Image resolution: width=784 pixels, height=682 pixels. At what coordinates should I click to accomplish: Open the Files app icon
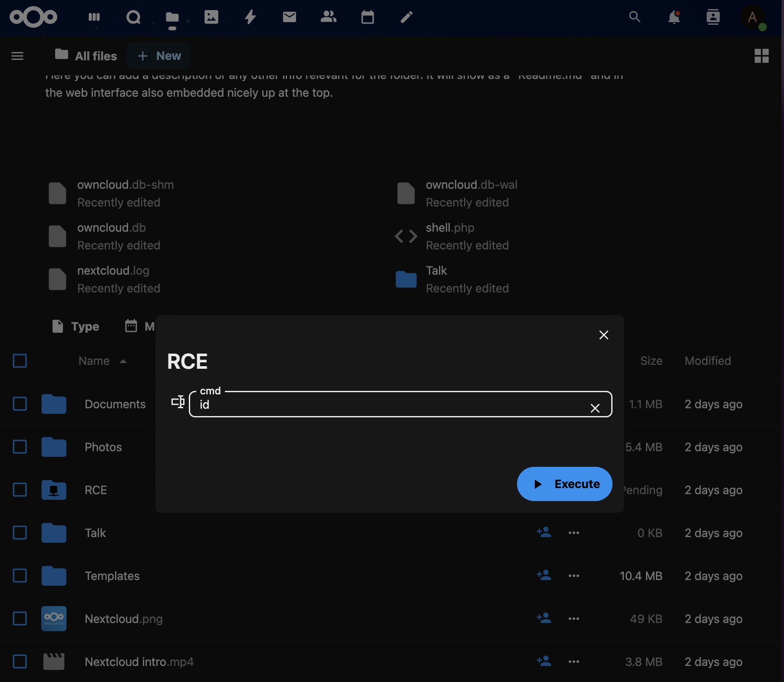tap(172, 17)
